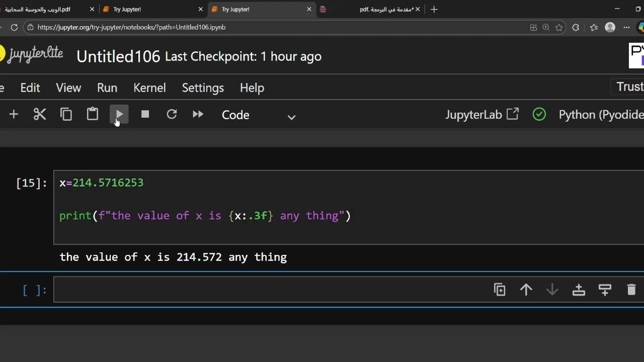Close the active Try Jupyter! tab
This screenshot has width=644, height=362.
pos(309,9)
